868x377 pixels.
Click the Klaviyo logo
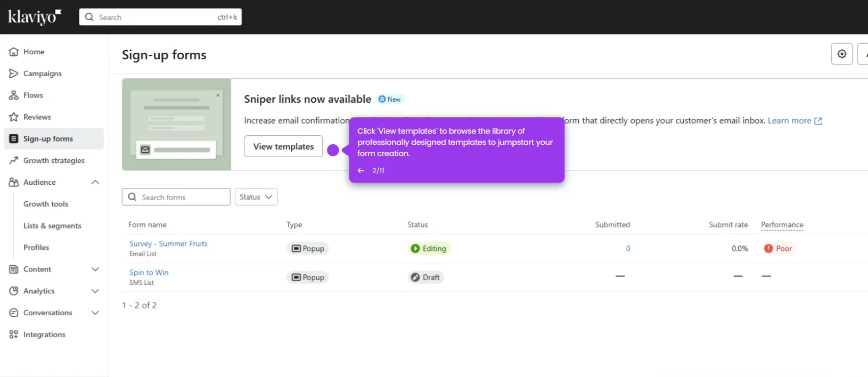[x=35, y=17]
